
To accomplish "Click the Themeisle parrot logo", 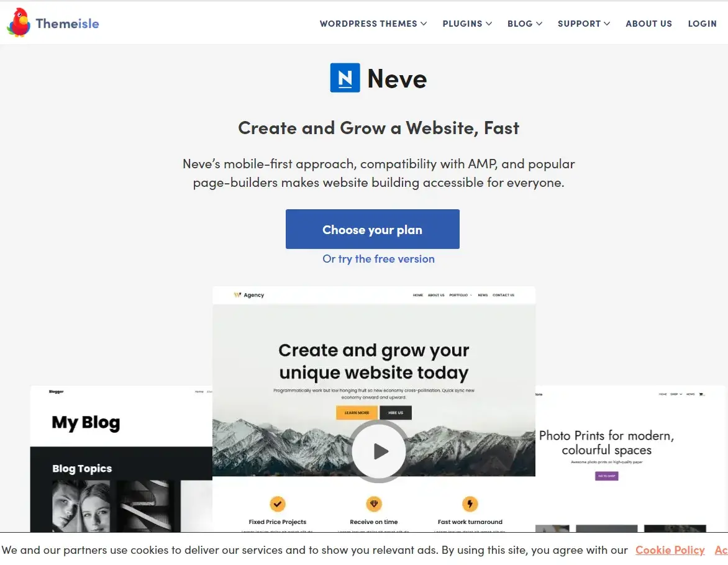I will 19,23.
